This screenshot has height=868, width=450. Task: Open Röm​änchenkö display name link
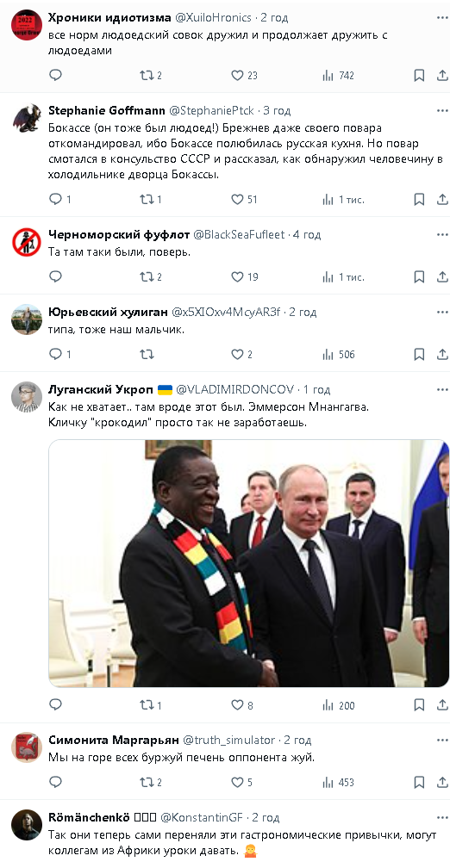[90, 817]
